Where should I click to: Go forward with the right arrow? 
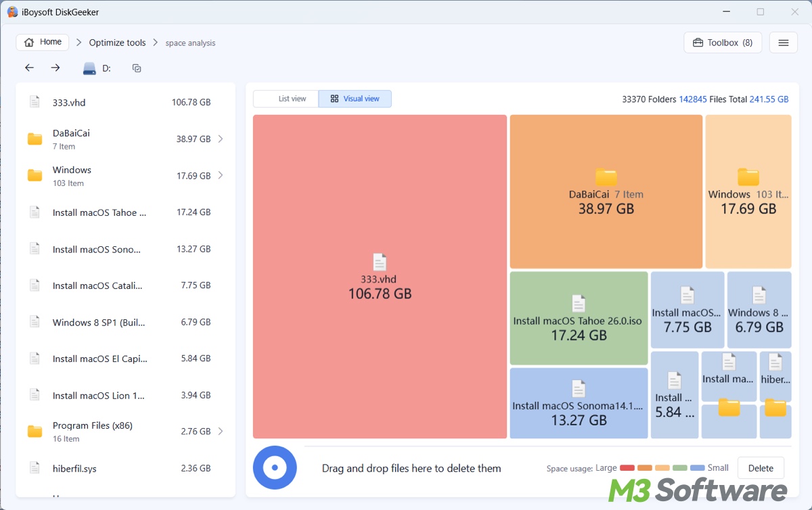55,68
